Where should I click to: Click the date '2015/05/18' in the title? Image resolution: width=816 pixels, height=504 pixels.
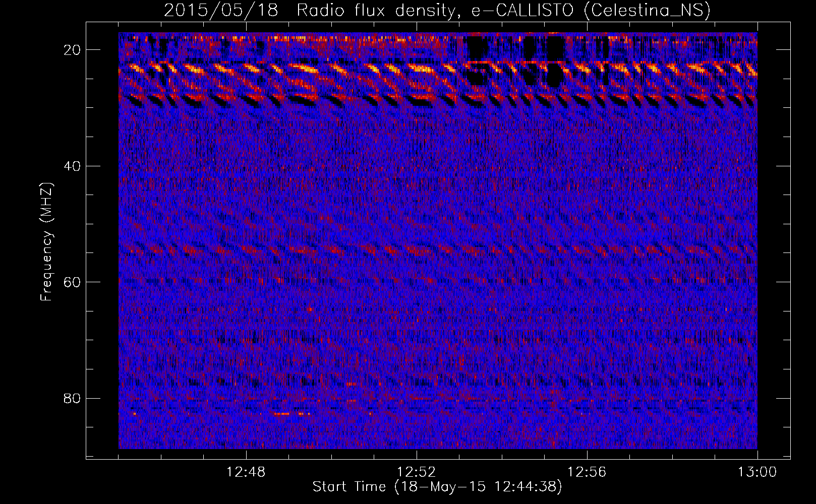(221, 11)
